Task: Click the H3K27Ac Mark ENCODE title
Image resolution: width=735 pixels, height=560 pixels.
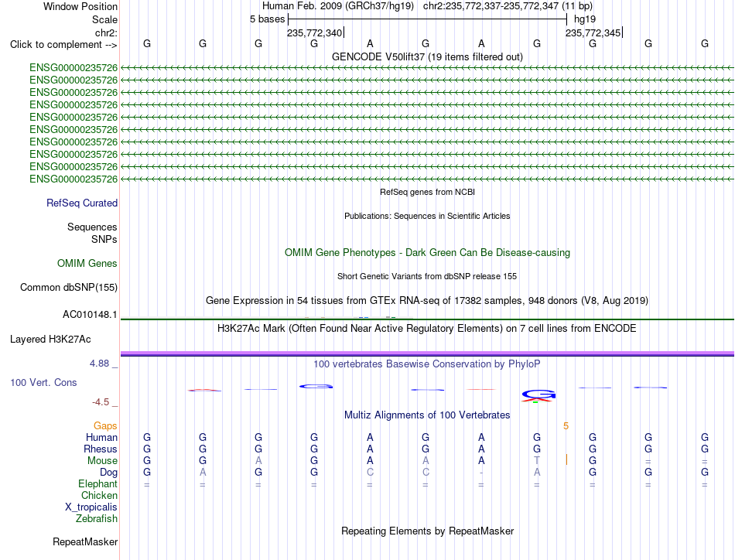Action: (x=427, y=328)
